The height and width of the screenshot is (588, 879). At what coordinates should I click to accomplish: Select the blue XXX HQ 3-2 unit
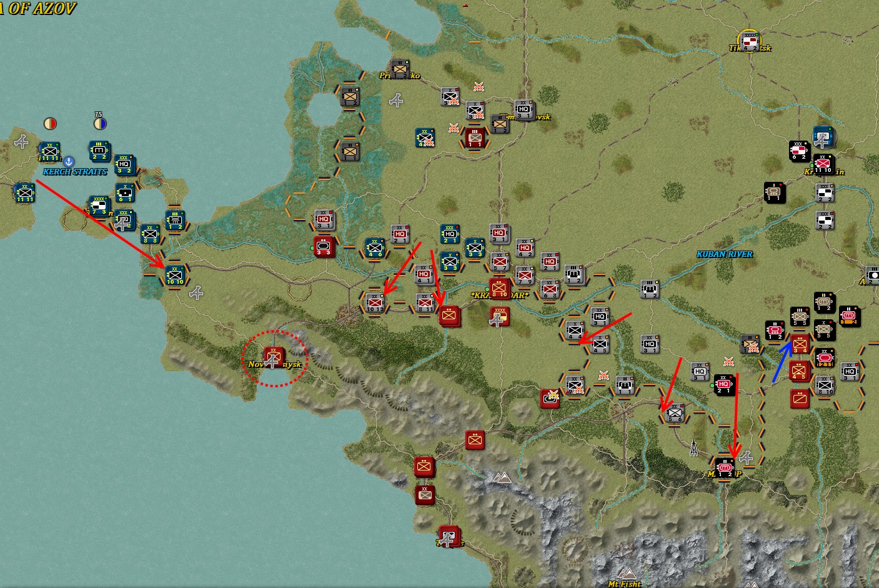coord(124,164)
